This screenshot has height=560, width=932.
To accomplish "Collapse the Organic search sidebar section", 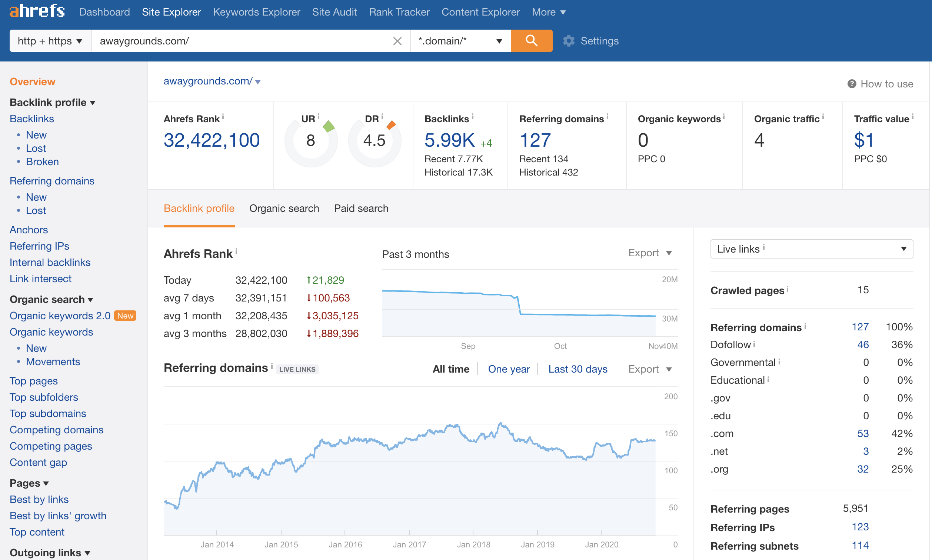I will (x=51, y=299).
